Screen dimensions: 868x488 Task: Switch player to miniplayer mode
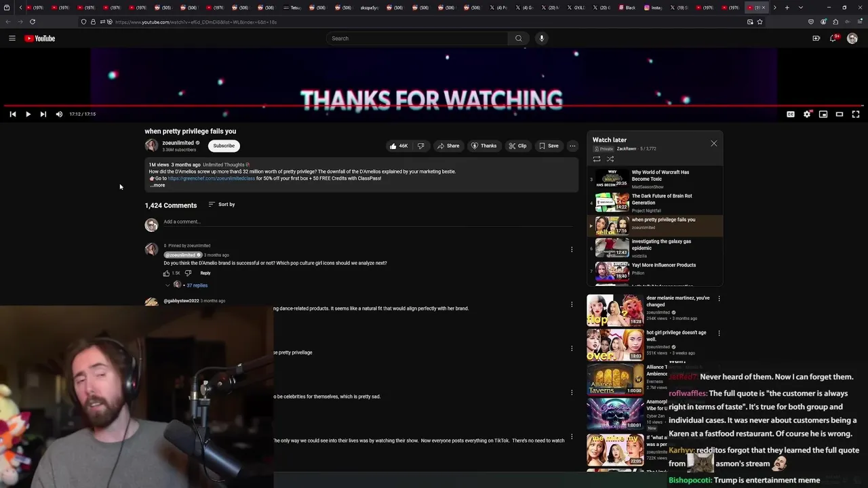[823, 114]
